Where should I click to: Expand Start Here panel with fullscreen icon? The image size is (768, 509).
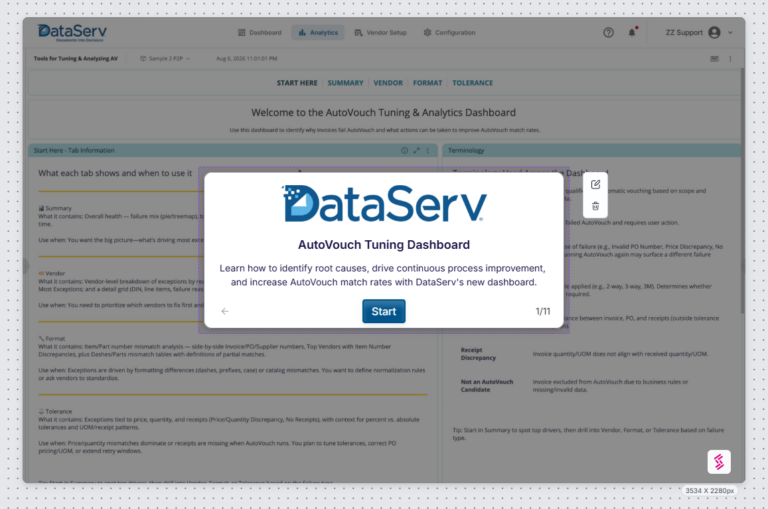(416, 150)
